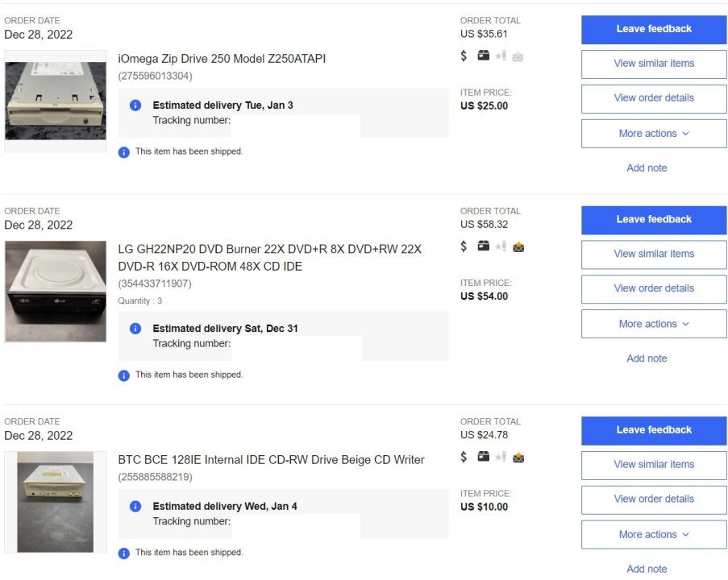Screen dimensions: 728x580
Task: Click the feedback star icon for BTC CD-RW order
Action: [501, 457]
